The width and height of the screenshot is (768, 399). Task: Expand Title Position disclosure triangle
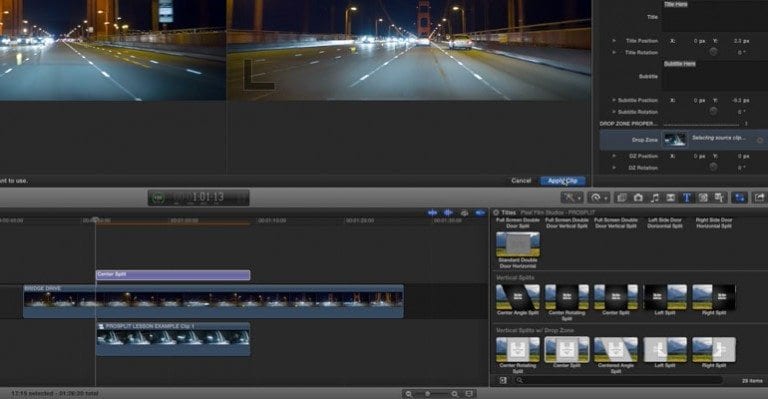[614, 41]
